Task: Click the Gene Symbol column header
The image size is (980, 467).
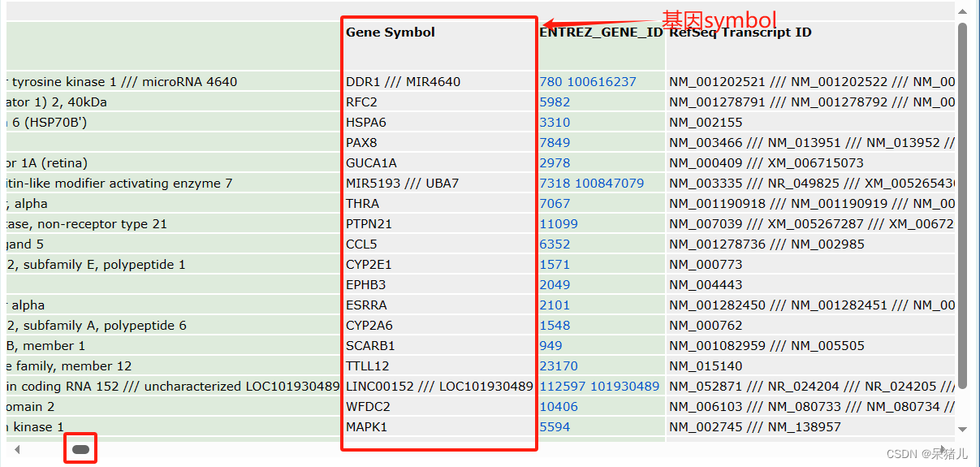Action: pos(391,32)
